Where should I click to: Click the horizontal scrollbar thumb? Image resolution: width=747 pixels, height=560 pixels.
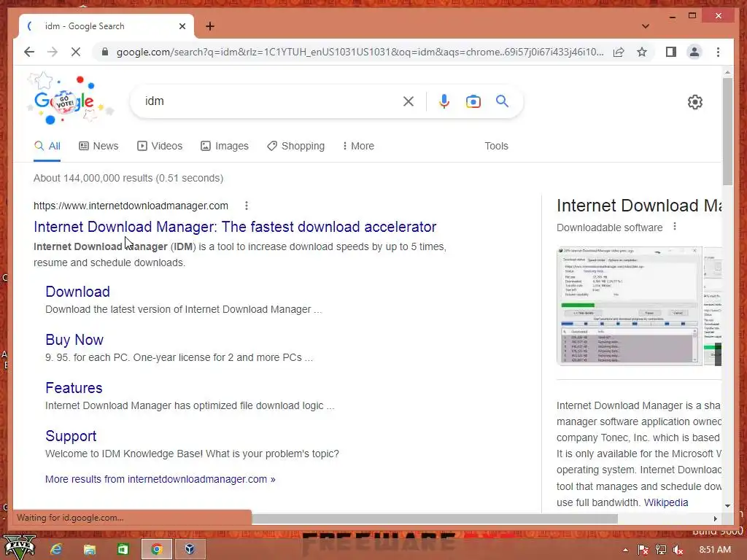coord(435,518)
